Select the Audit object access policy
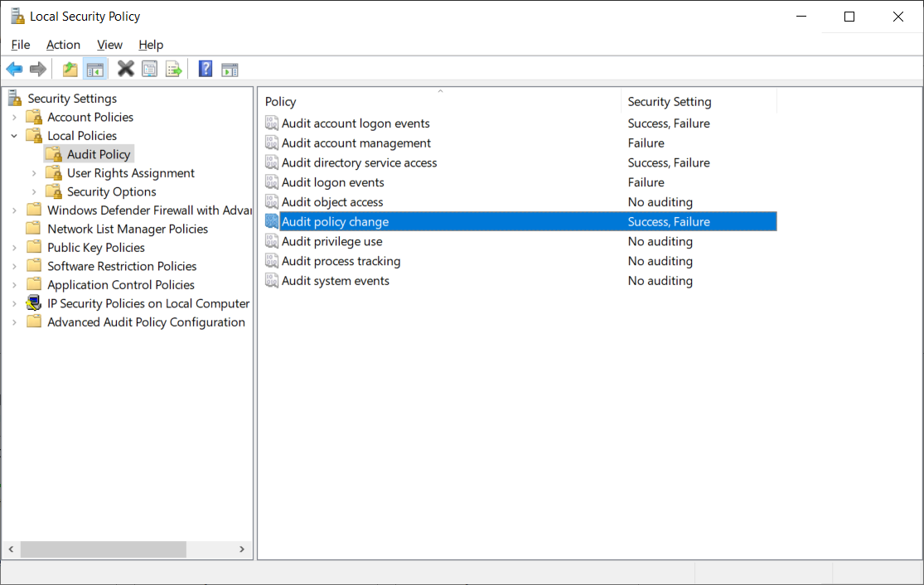This screenshot has height=585, width=924. [332, 201]
